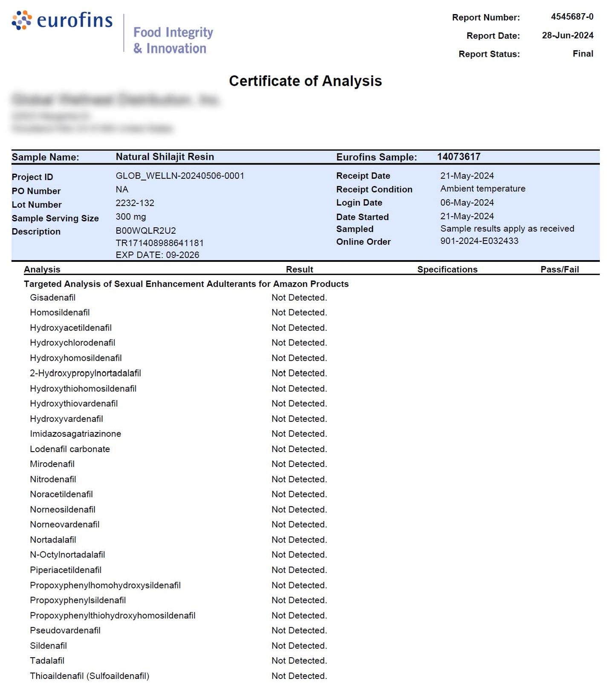Click online order 901-2024-E032433
616x693 pixels.
(x=479, y=241)
